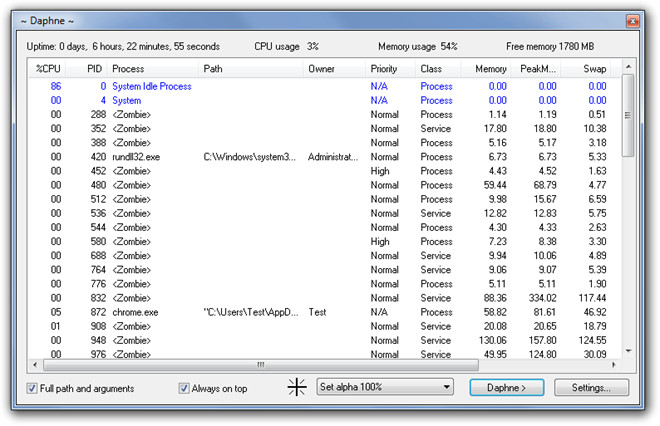Click the 130.06 memory value
The width and height of the screenshot is (660, 426).
pos(493,341)
